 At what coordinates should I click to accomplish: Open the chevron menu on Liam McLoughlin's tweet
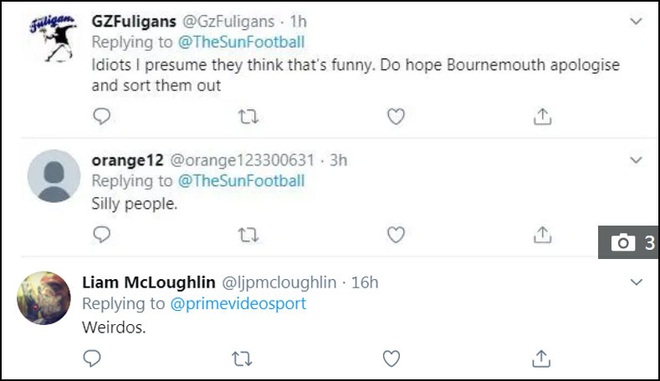click(636, 282)
